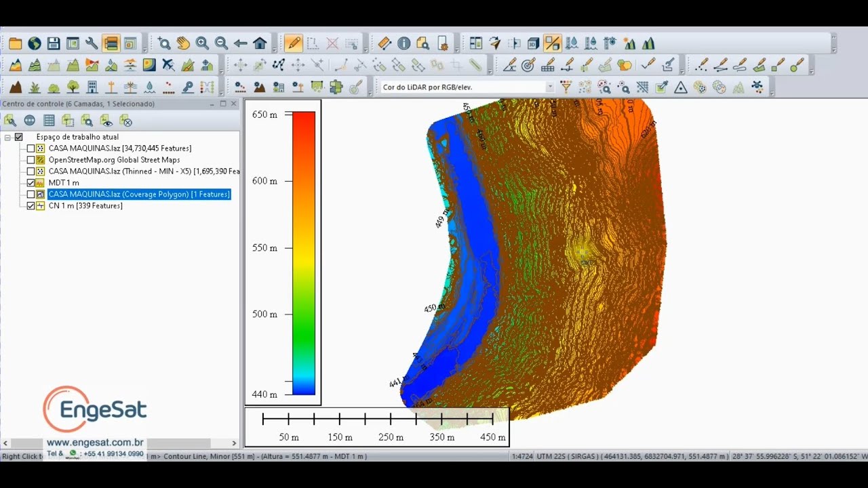Click the three-dots options icon in control center
868x488 pixels.
pyautogui.click(x=30, y=121)
